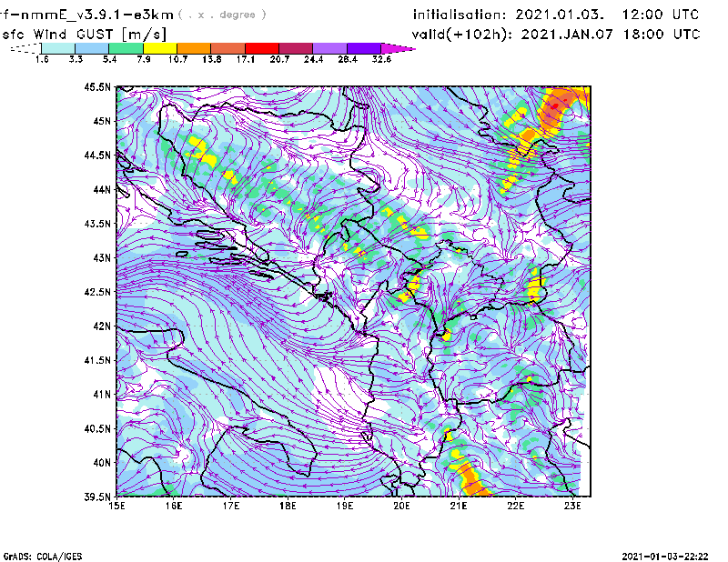Image resolution: width=728 pixels, height=562 pixels.
Task: Click the '16E' longitude label
Action: coord(174,506)
